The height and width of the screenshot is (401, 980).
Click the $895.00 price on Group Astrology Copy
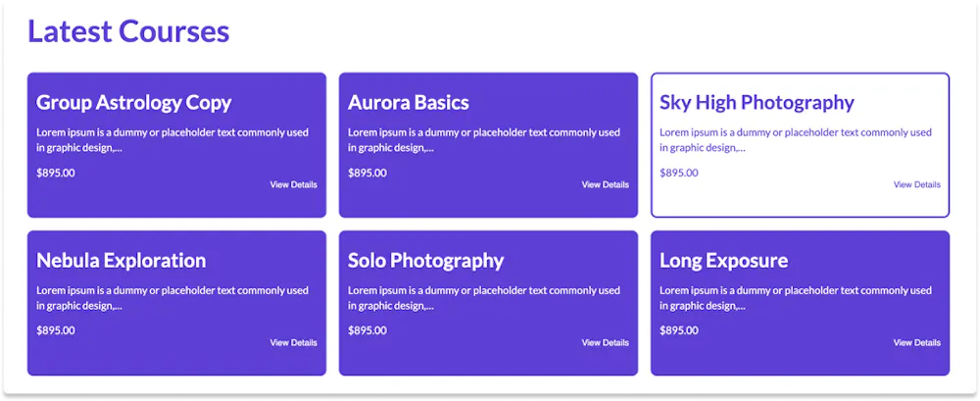click(x=56, y=173)
